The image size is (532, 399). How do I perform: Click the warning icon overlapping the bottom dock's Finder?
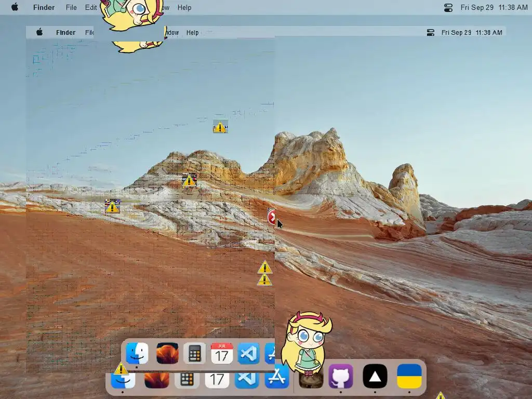pos(121,369)
